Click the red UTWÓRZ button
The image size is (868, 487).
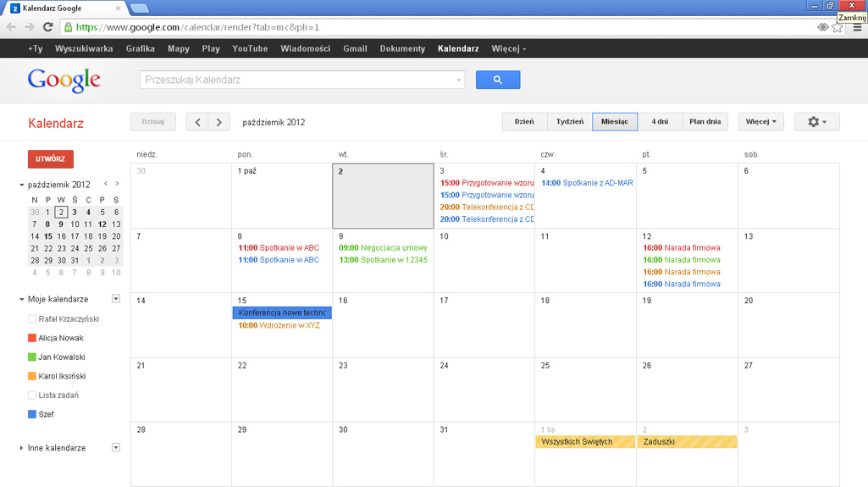tap(50, 159)
